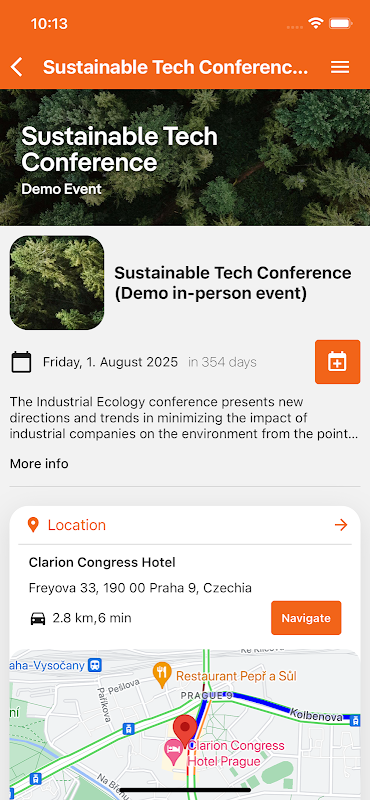The height and width of the screenshot is (800, 370).
Task: Tap the Friday, 1. August 2025 date
Action: [x=110, y=362]
